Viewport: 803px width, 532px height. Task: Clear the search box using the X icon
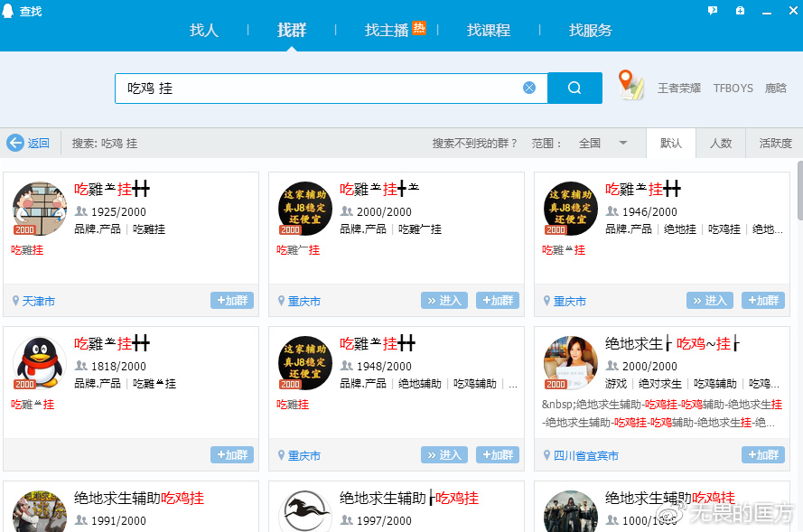[528, 87]
